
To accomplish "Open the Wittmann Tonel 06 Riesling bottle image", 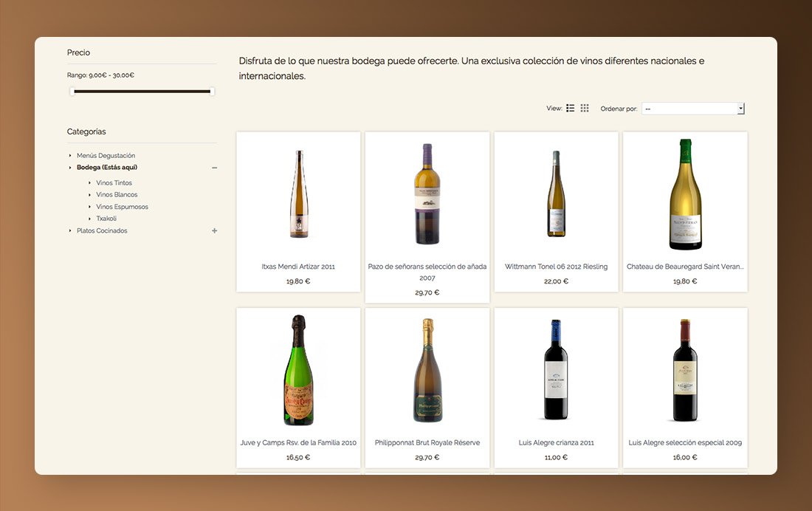I will 556,193.
